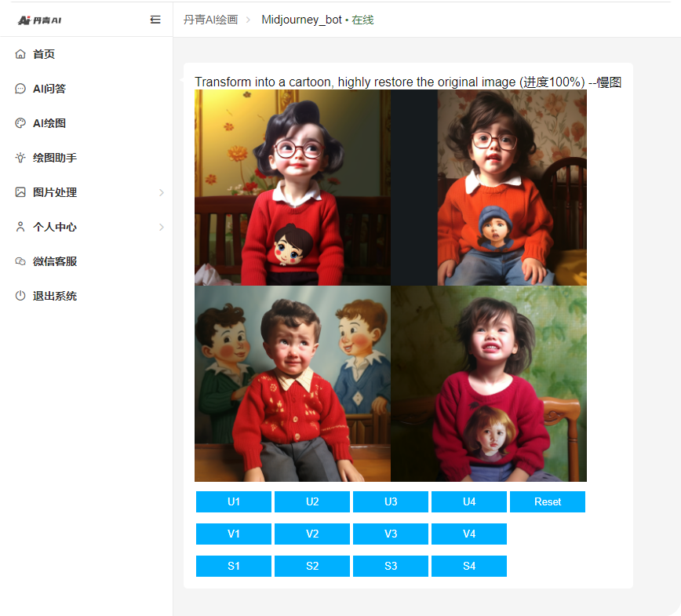
Task: Expand the 图片处理 submenu chevron
Action: coord(162,192)
